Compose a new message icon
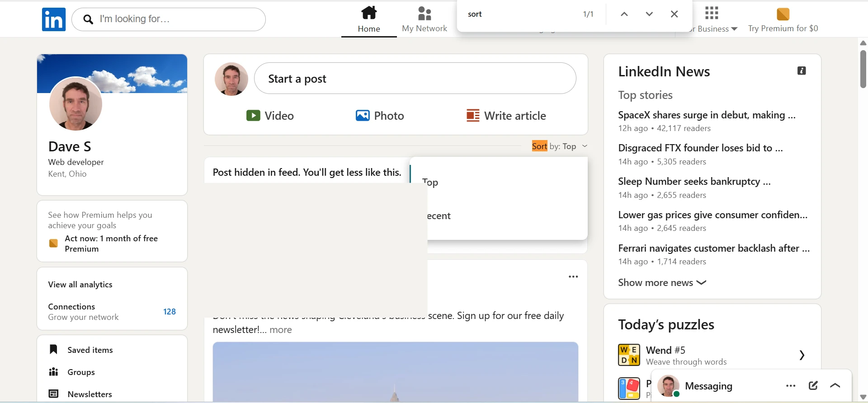 813,385
